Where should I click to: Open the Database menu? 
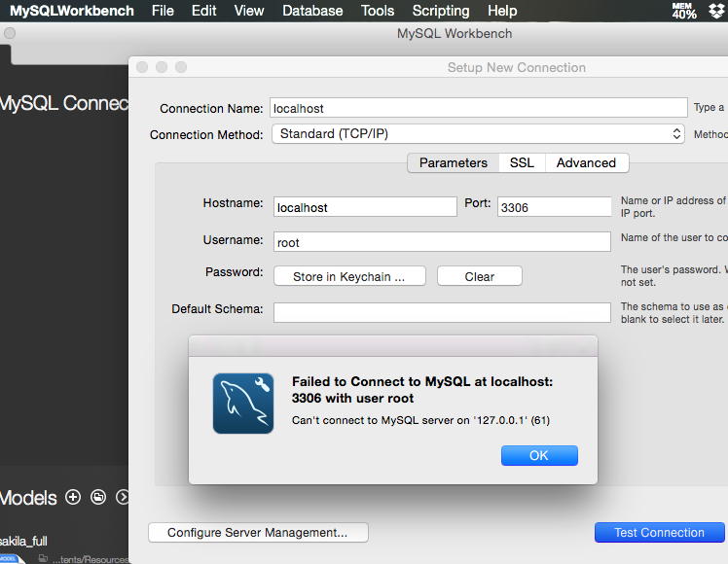312,11
